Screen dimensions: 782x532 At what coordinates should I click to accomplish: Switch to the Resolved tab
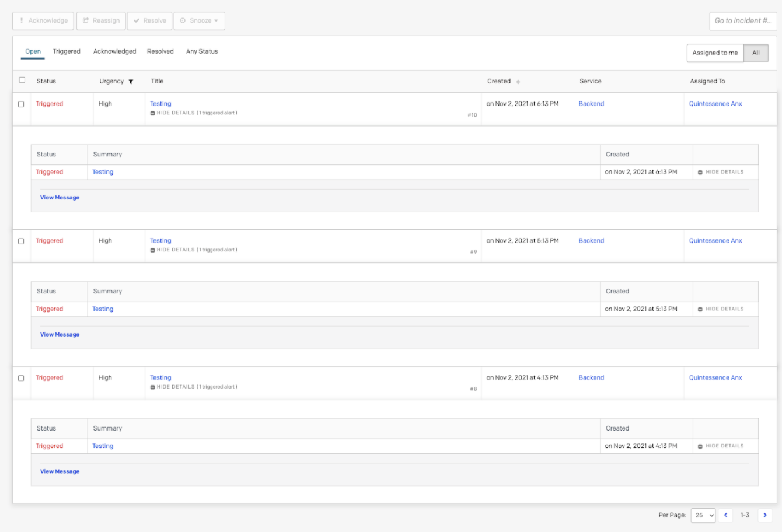pos(160,51)
